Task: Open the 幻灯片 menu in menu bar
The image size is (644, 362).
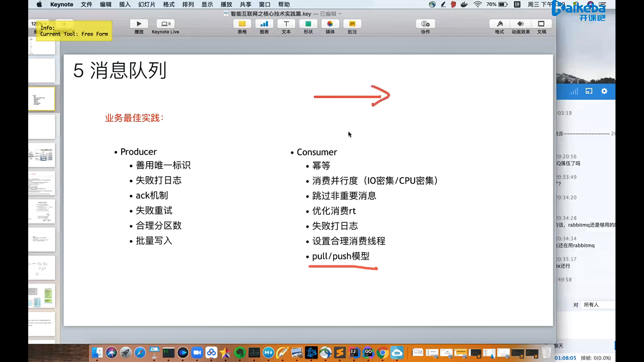Action: click(x=147, y=4)
